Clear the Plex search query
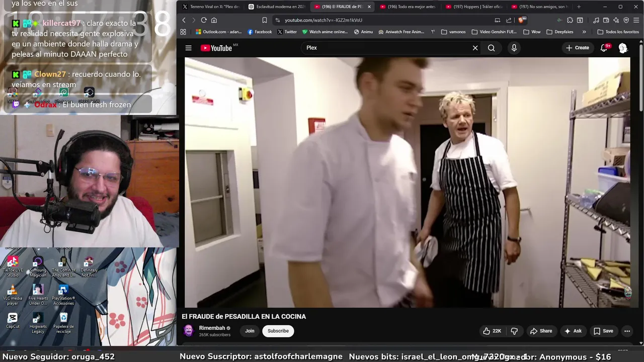The width and height of the screenshot is (644, 362). (475, 48)
